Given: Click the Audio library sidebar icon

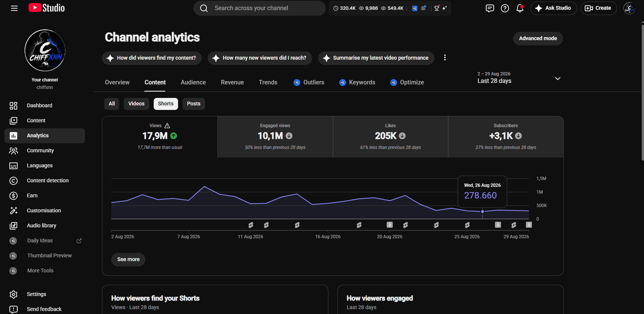Looking at the screenshot, I should click(x=13, y=225).
